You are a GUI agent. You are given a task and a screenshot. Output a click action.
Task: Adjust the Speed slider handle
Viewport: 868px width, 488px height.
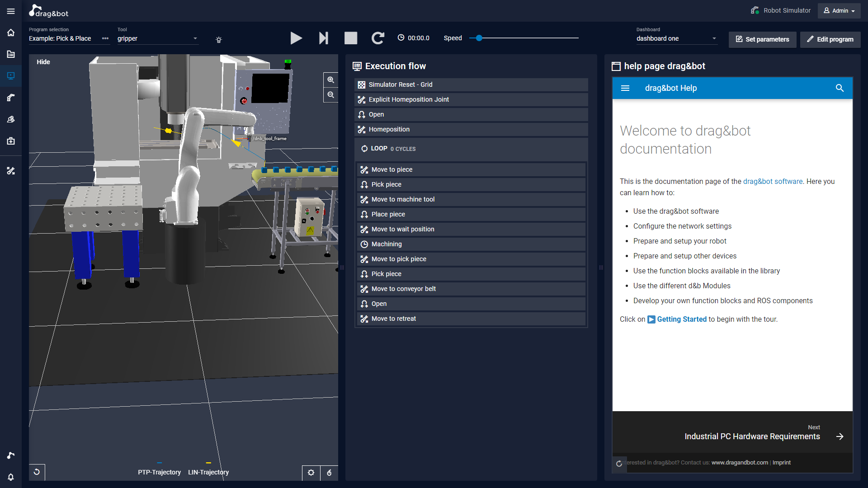tap(479, 38)
